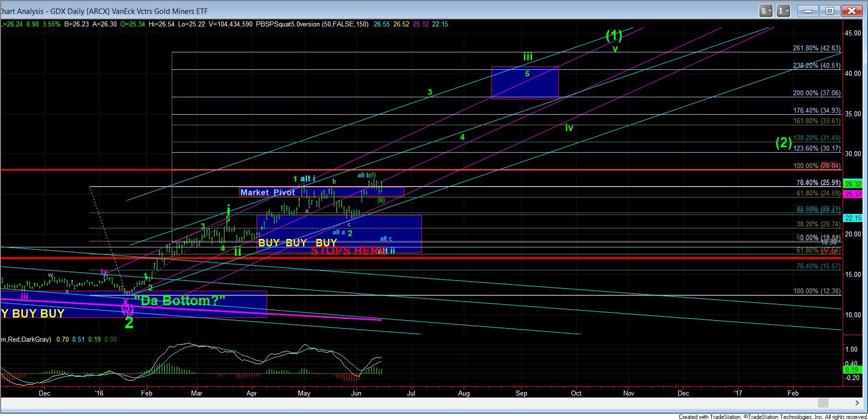Click the magenta 25.12 price axis marker
The height and width of the screenshot is (420, 868).
(852, 194)
